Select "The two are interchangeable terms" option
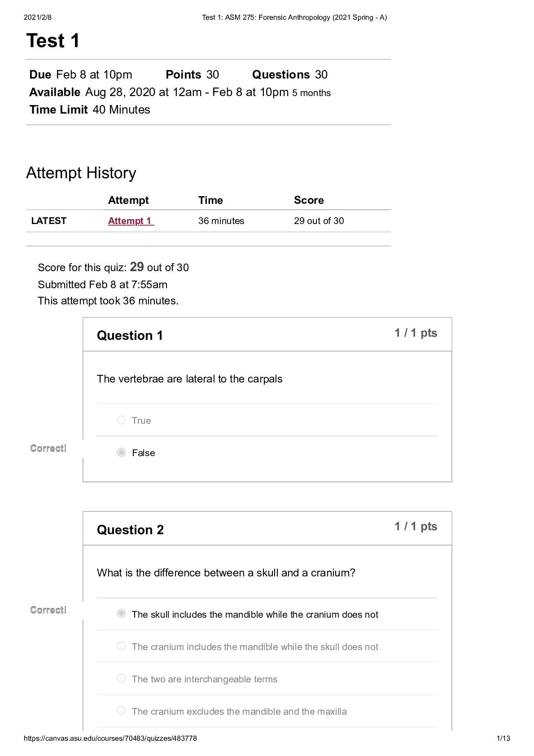534x756 pixels. click(x=121, y=678)
